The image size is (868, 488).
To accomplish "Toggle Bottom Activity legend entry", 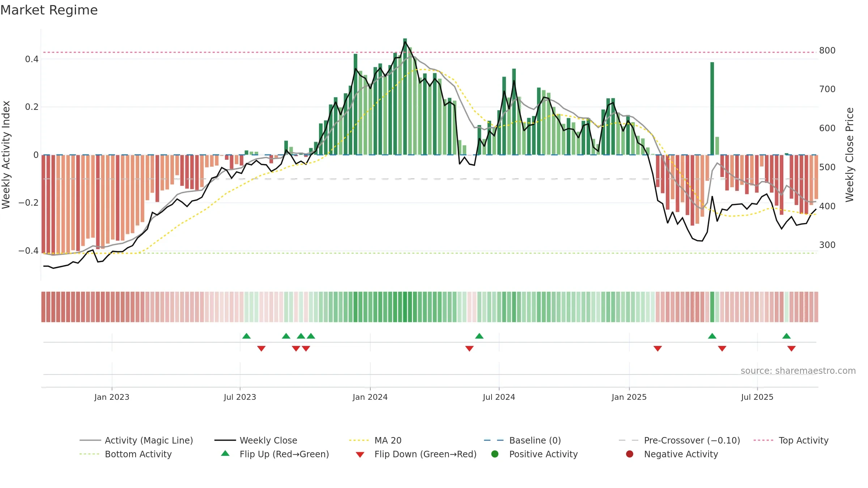I will [125, 454].
